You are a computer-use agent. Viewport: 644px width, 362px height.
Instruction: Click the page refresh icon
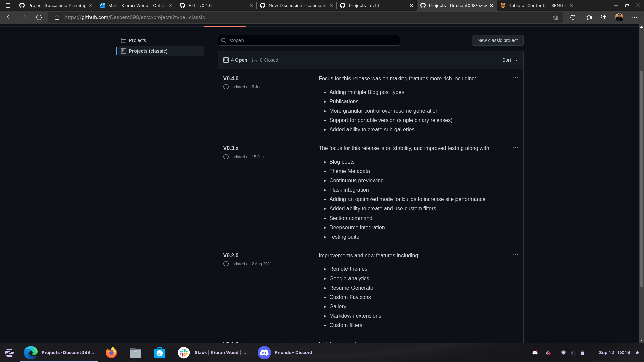click(39, 17)
